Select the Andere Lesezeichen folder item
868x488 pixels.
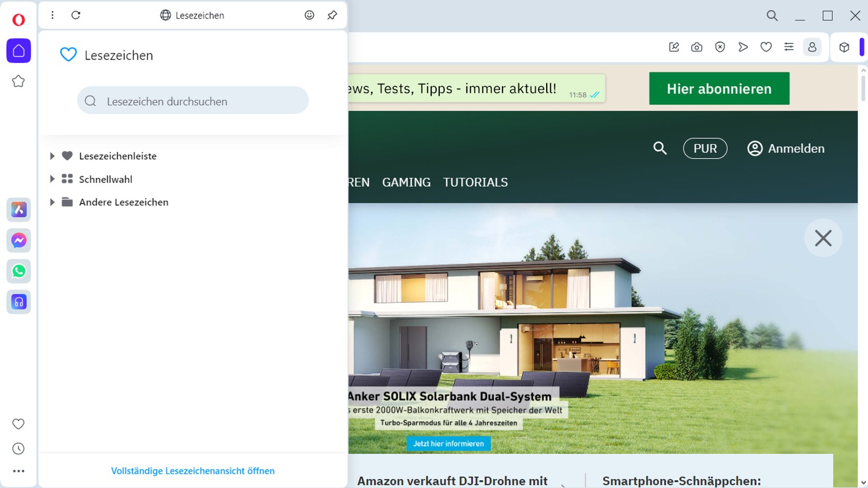[x=123, y=202]
